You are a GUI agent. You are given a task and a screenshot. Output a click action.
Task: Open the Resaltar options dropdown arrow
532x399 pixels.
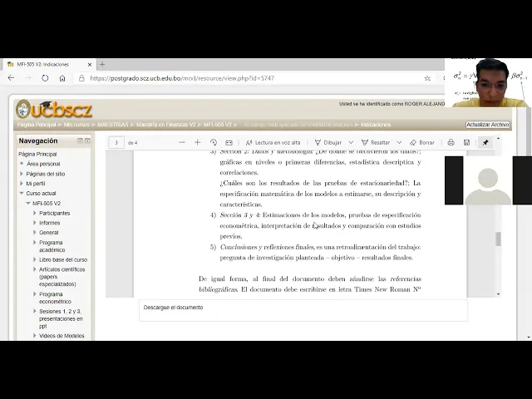click(x=399, y=142)
